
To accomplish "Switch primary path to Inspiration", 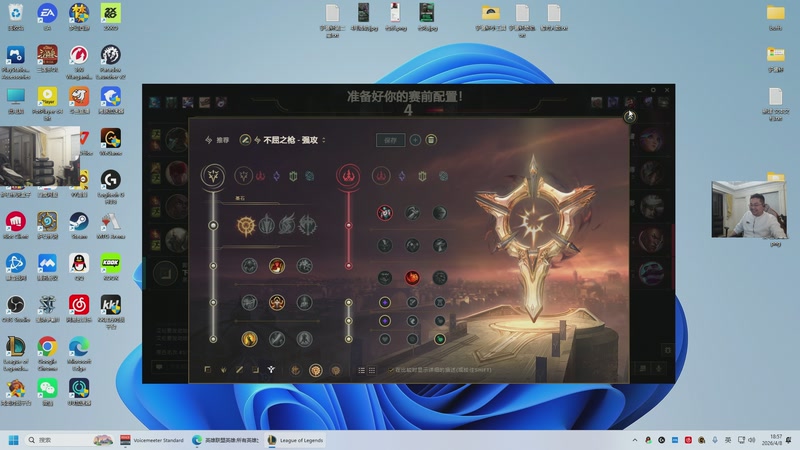I will click(309, 176).
